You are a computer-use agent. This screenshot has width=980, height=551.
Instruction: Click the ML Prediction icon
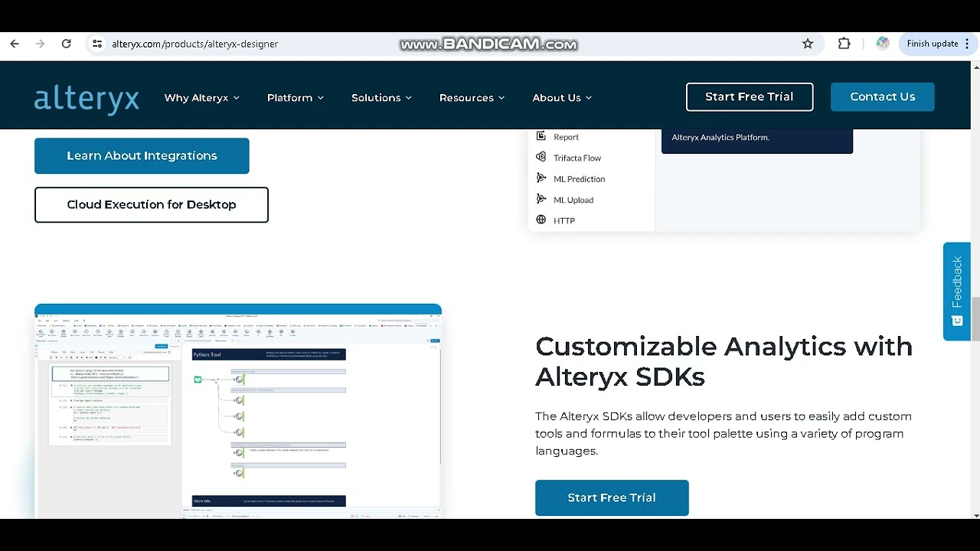(541, 178)
